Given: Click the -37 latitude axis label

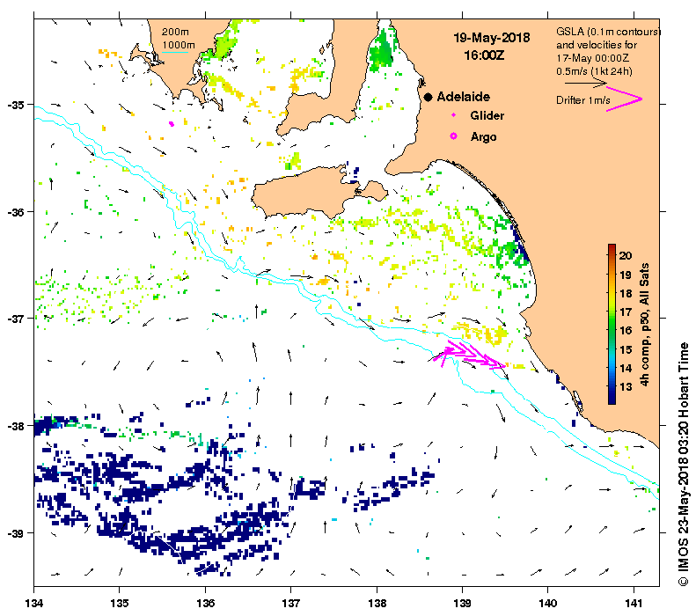Looking at the screenshot, I should (16, 319).
